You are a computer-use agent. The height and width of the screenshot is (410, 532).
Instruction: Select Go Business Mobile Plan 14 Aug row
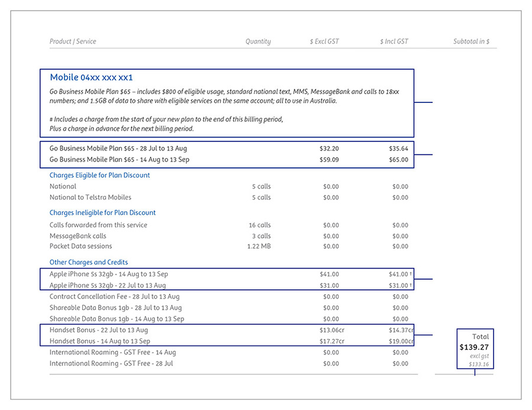tap(119, 160)
